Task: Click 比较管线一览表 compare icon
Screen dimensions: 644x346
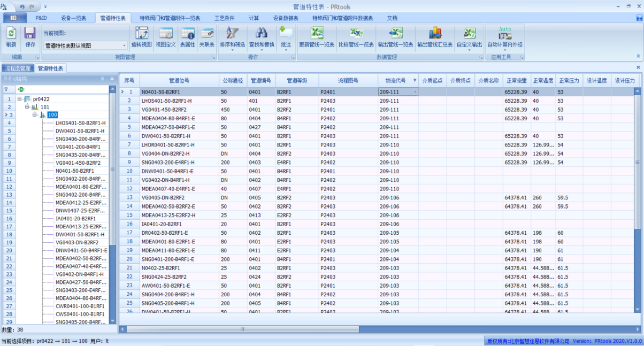Action: pyautogui.click(x=356, y=34)
